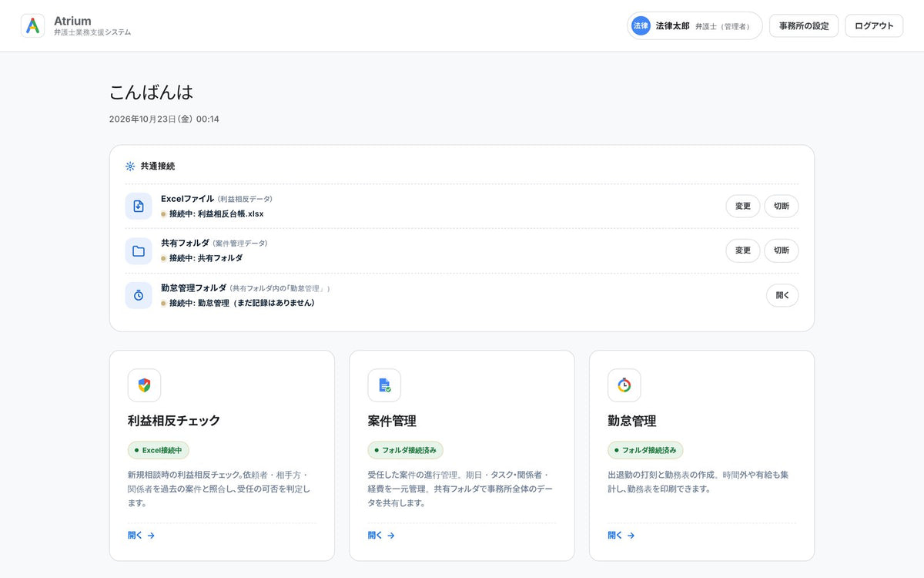Screen dimensions: 924x578
Task: Click the こんばんは greeting heading
Action: tap(151, 92)
